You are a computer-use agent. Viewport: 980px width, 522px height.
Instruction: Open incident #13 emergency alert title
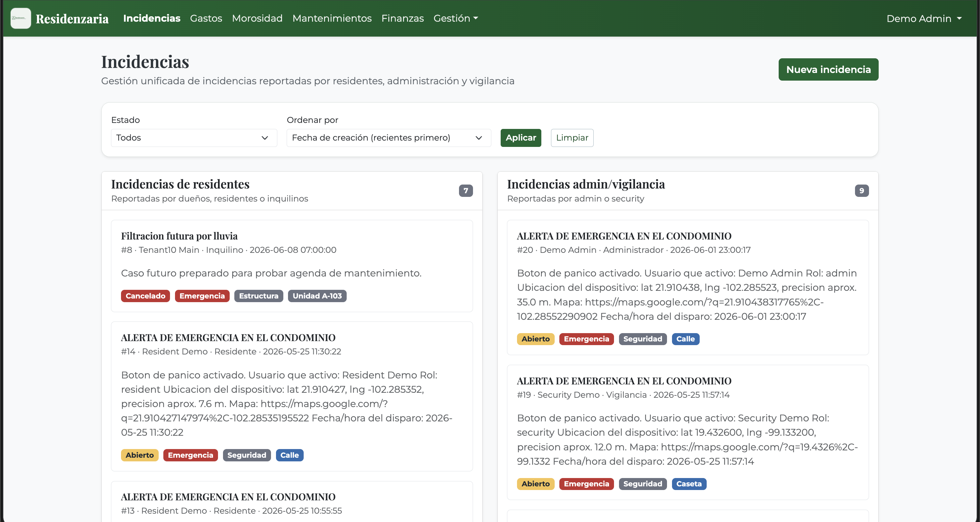pos(228,497)
